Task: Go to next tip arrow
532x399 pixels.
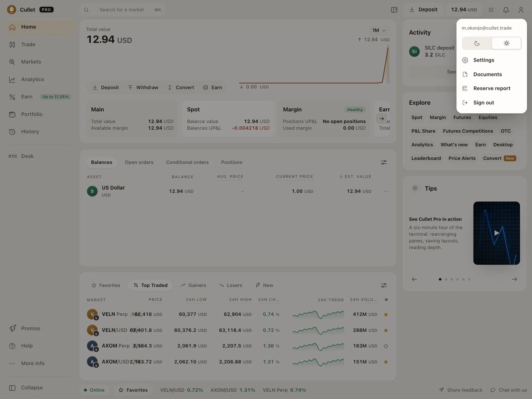Action: point(514,279)
